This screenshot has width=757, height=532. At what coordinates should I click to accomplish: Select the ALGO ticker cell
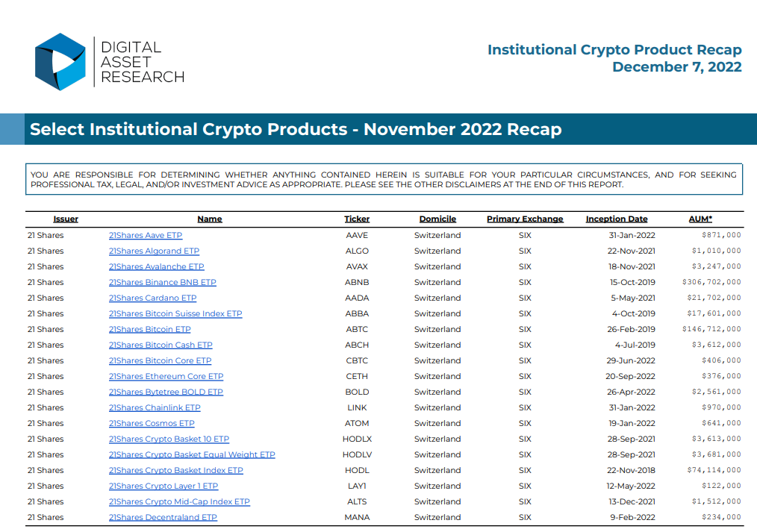tap(357, 251)
